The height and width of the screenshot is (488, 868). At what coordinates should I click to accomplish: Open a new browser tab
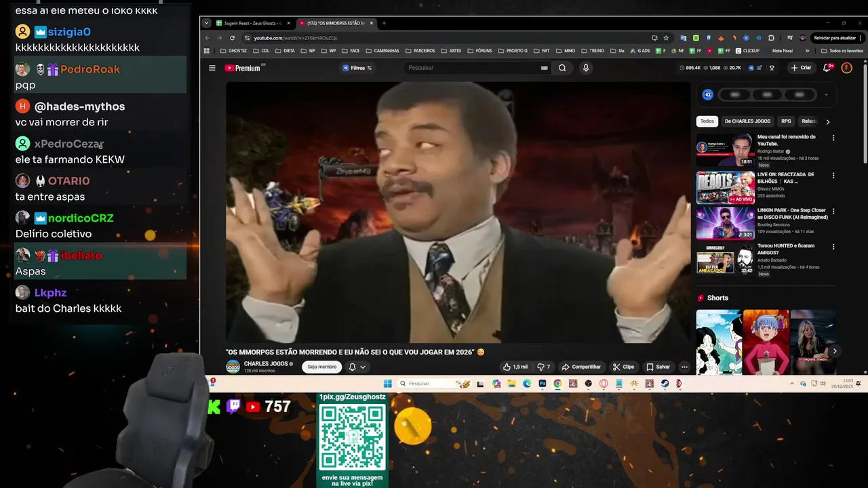(384, 23)
